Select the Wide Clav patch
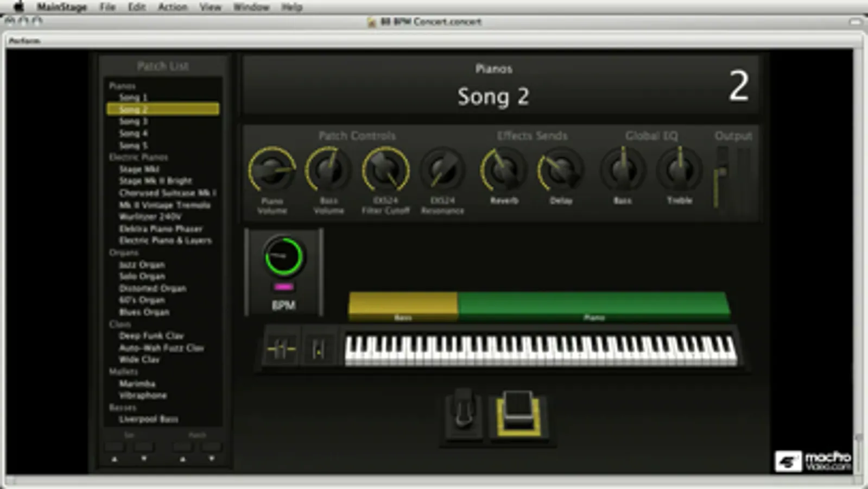Viewport: 868px width, 489px height. [139, 359]
